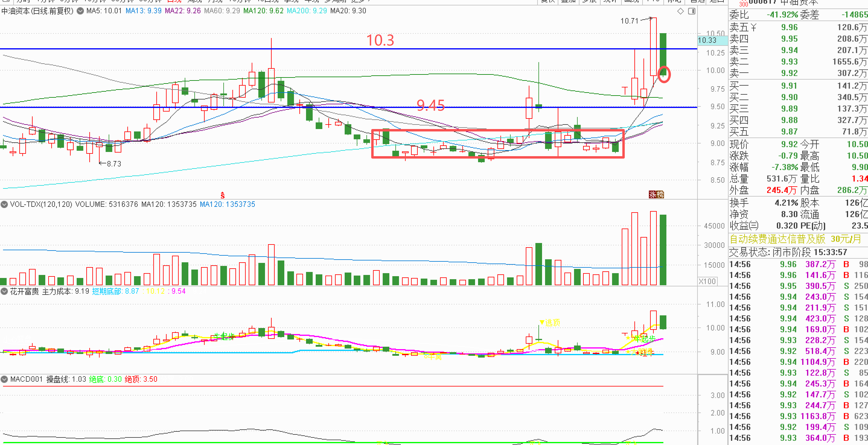The height and width of the screenshot is (445, 868).
Task: Toggle the right side panel icon
Action: 691,11
